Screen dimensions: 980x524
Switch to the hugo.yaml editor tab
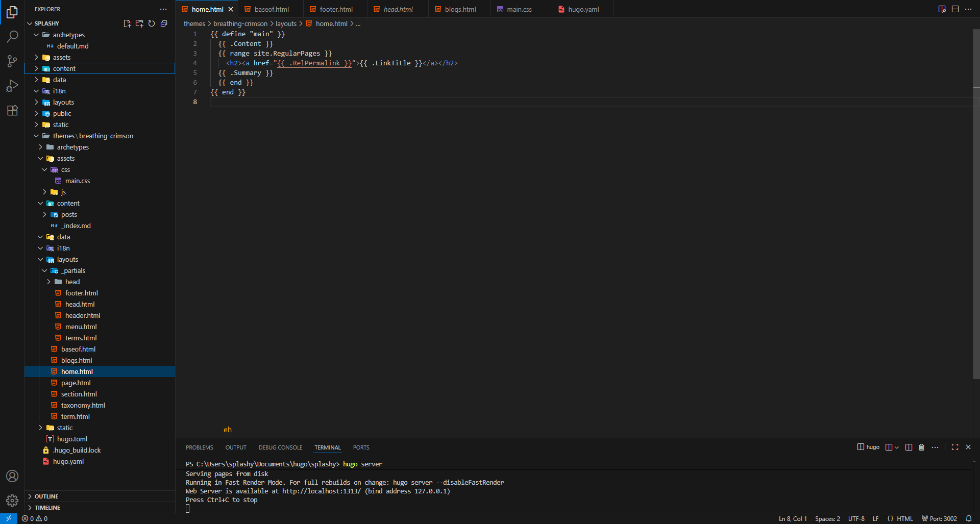pyautogui.click(x=583, y=9)
